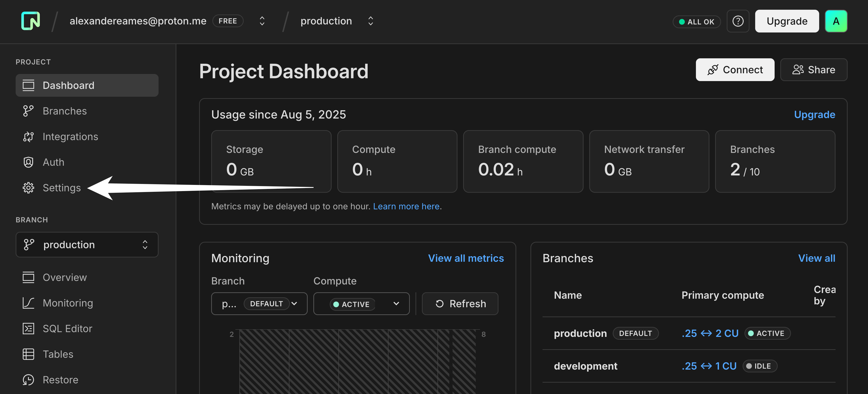Open the ACTIVE compute dropdown

(x=361, y=304)
